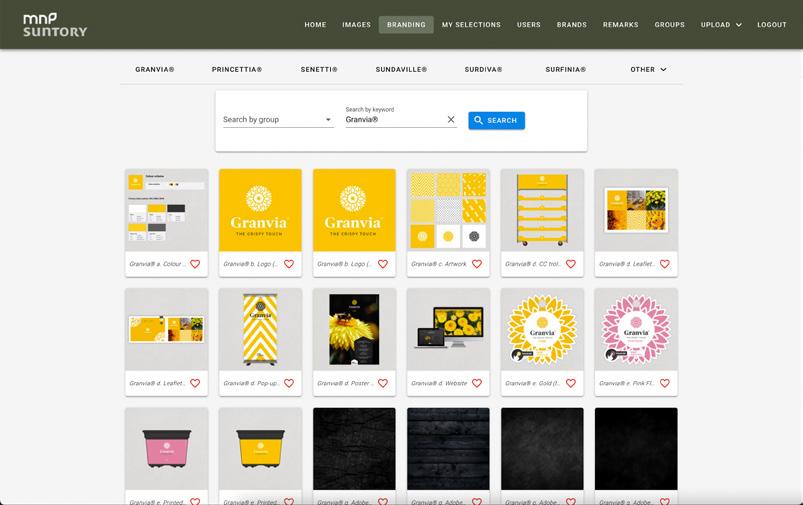Open the bee poster thumbnail
Screen dimensions: 803x505
(x=354, y=329)
